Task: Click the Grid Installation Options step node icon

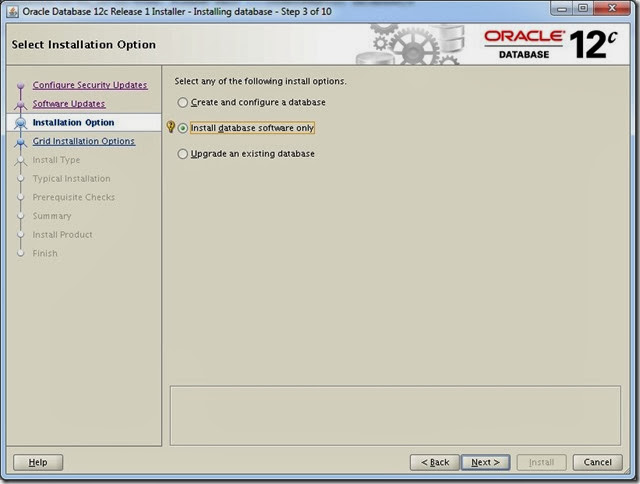Action: [20, 142]
